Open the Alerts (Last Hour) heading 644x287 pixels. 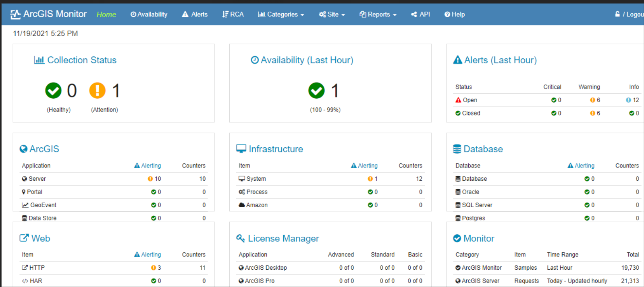501,60
